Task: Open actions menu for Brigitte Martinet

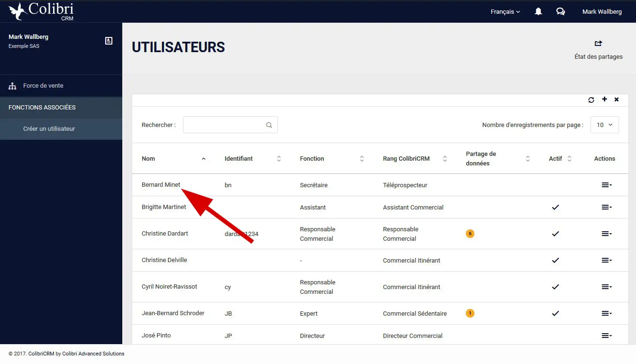Action: click(607, 207)
